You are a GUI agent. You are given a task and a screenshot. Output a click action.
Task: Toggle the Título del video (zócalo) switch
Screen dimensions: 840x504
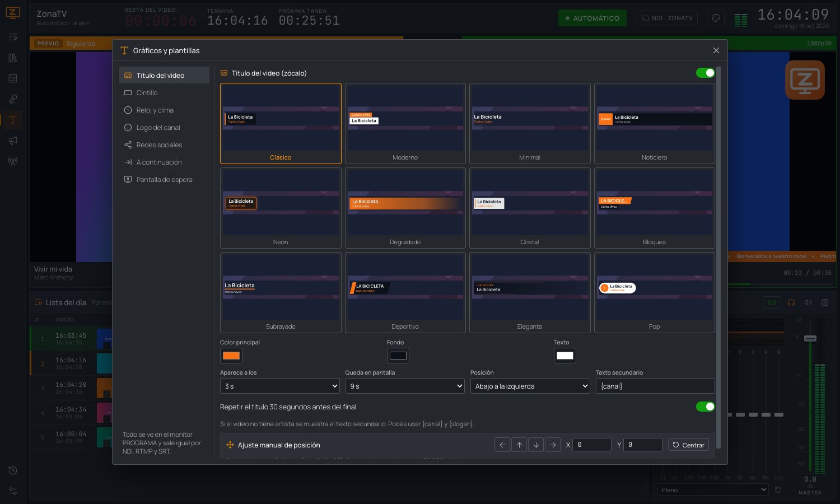point(705,73)
